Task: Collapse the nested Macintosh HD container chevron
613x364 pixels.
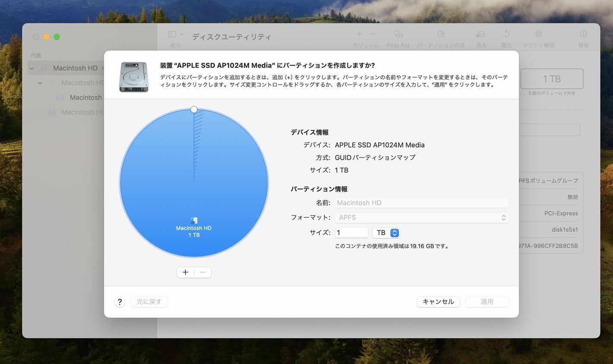Action: tap(40, 83)
